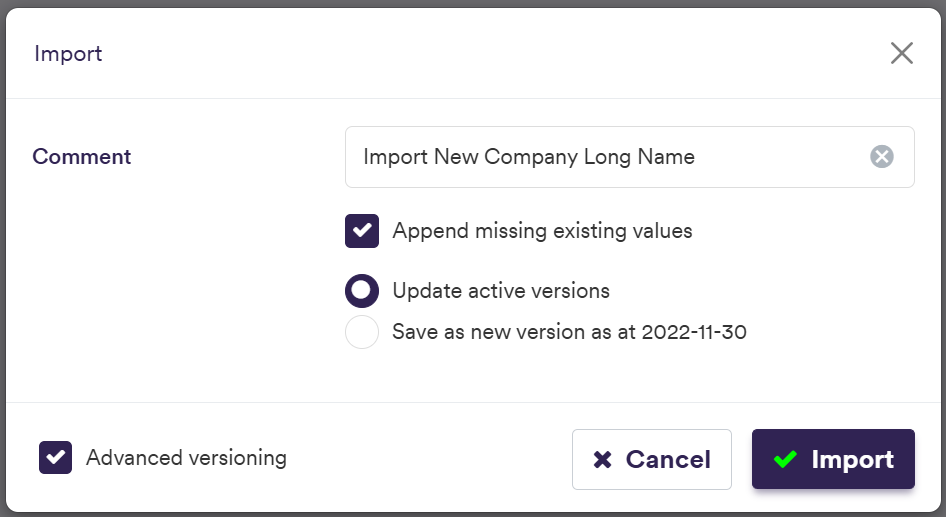Click the 'Import' dialog title text
Viewport: 946px width, 517px height.
(x=68, y=54)
